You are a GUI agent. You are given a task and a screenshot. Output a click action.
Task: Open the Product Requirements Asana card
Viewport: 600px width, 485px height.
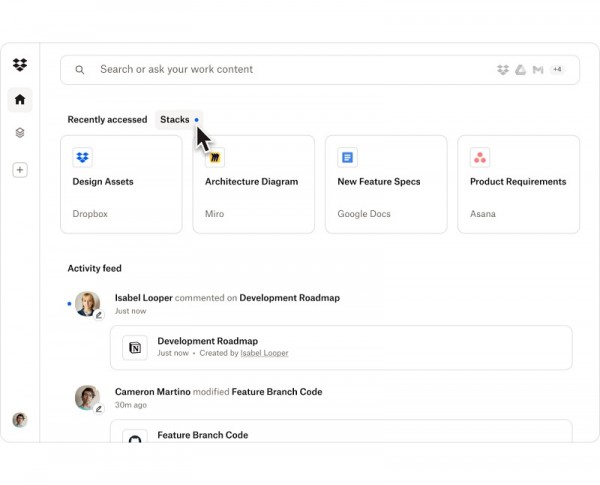click(518, 184)
